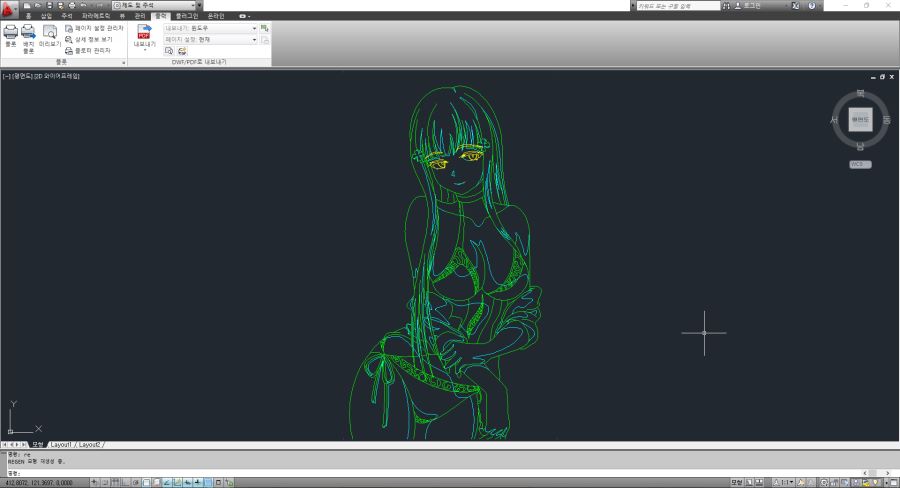Click the command line horizontal scrollbar
The image size is (900, 488).
876,473
